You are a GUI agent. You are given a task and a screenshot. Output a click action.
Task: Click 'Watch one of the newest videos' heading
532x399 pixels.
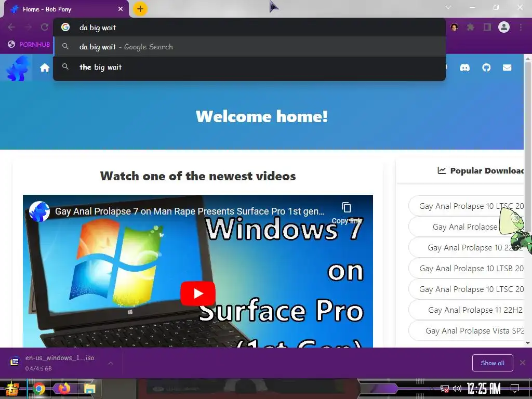pyautogui.click(x=198, y=176)
